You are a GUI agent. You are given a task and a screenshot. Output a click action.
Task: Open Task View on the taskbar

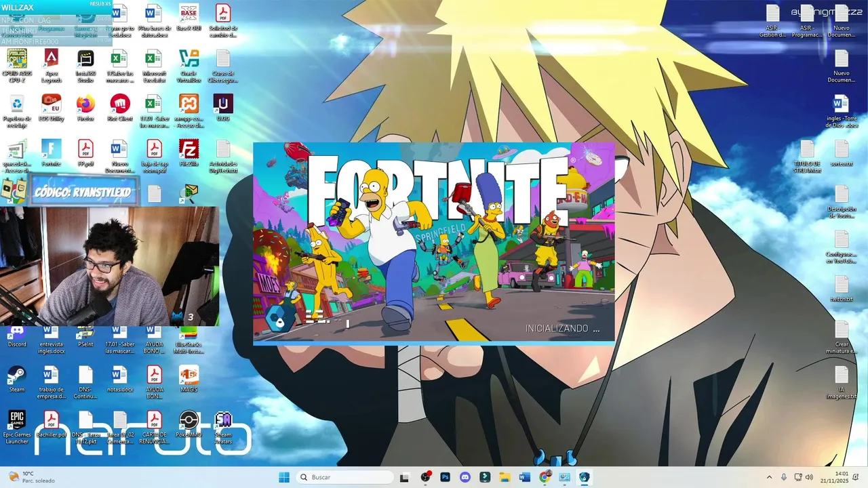(x=404, y=477)
